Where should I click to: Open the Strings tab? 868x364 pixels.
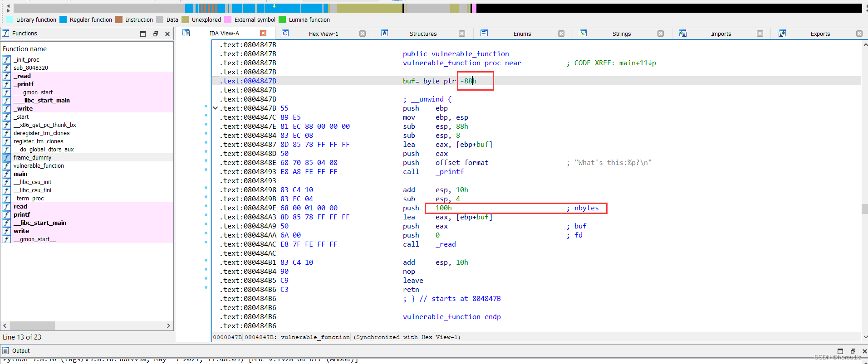(622, 34)
